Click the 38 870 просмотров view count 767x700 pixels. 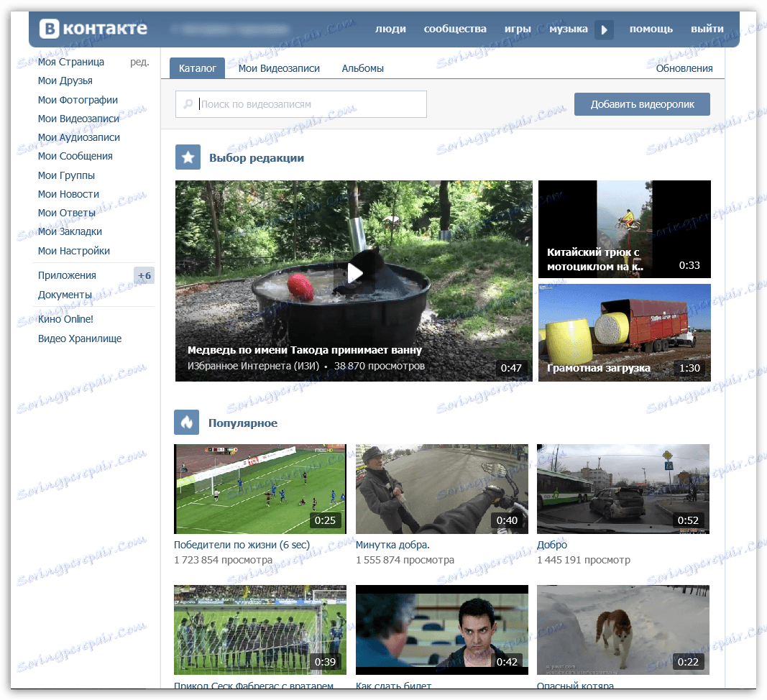click(x=379, y=366)
